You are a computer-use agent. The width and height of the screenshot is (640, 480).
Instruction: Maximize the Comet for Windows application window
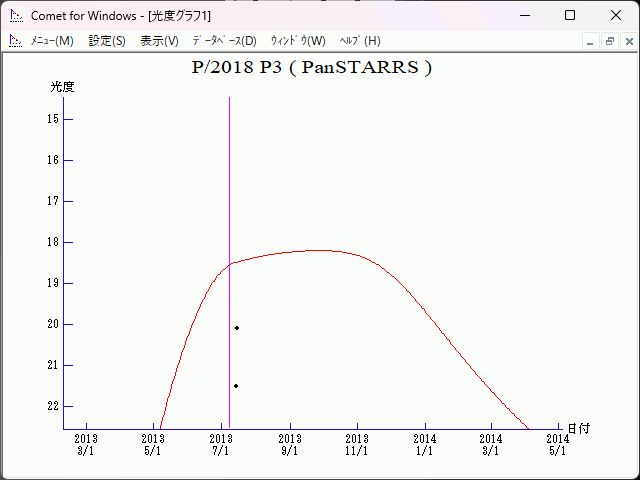tap(570, 16)
